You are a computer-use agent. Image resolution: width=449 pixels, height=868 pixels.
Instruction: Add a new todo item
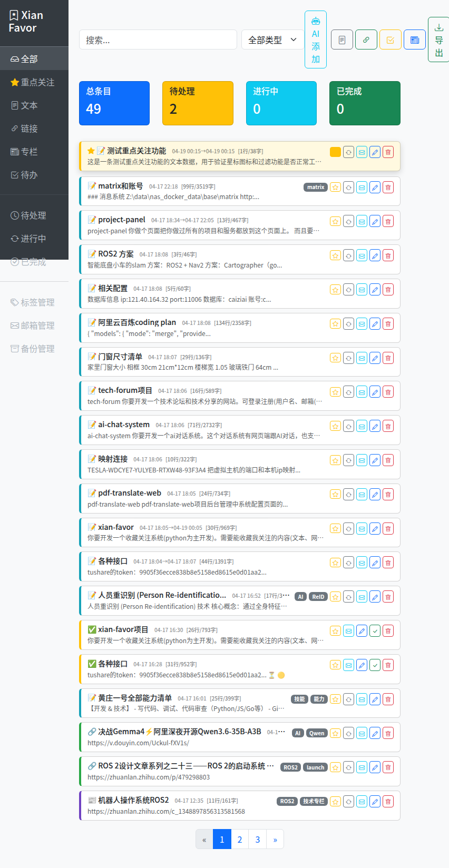390,40
